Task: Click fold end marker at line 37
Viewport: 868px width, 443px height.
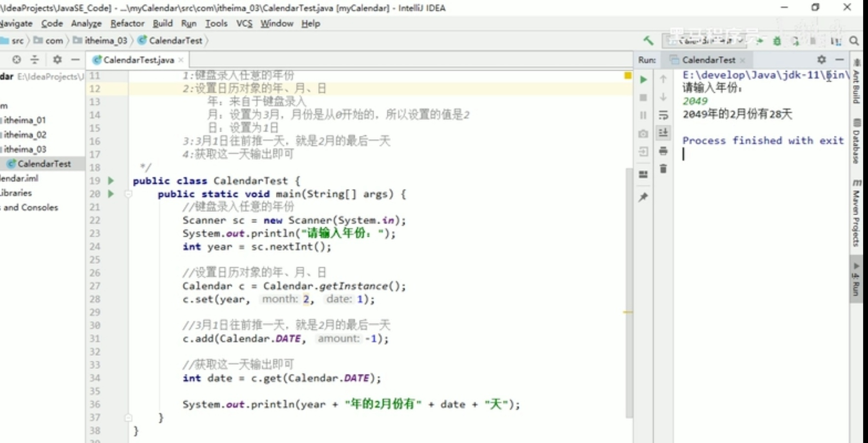Action: [x=128, y=417]
